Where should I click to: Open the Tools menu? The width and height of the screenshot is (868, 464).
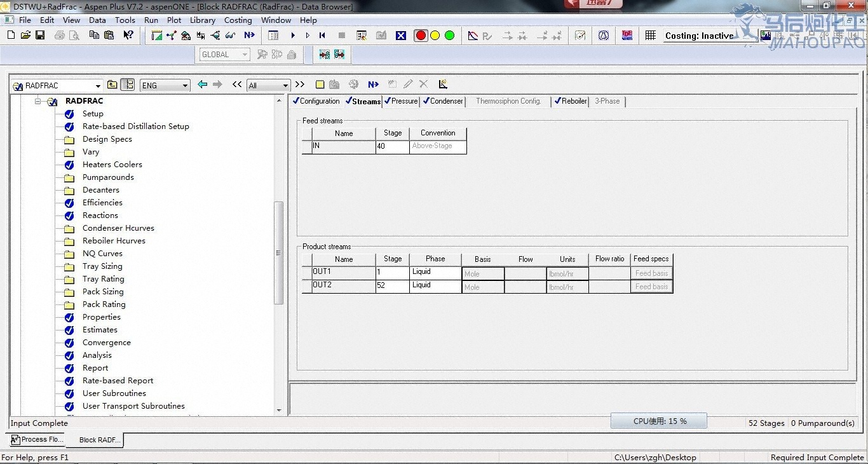[x=125, y=20]
